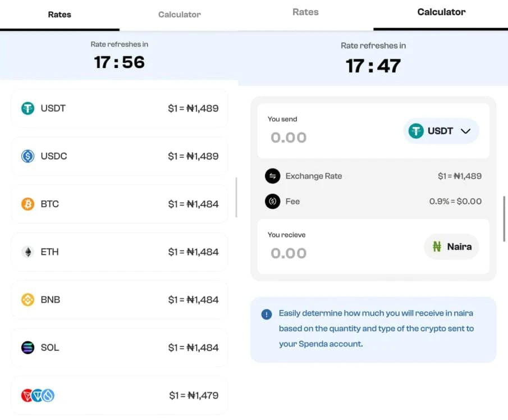
Task: Select the Naira receive currency pill
Action: pos(451,246)
